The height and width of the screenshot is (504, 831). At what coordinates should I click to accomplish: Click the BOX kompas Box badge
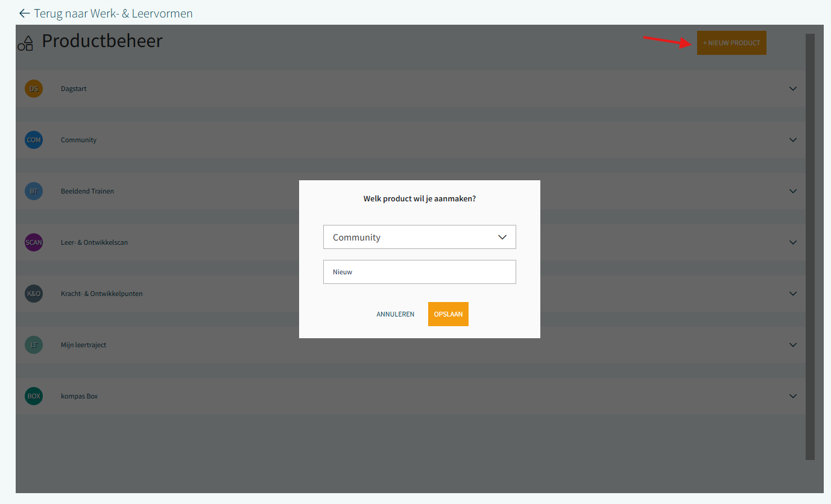(x=34, y=396)
